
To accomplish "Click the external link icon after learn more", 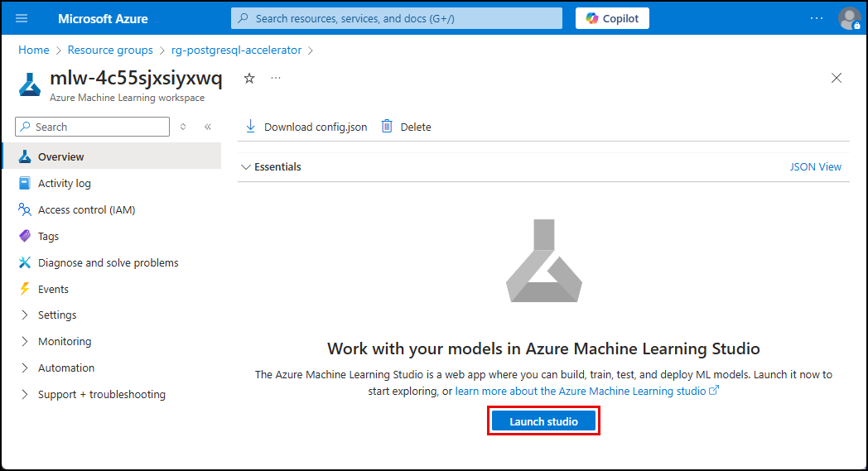I will 714,390.
